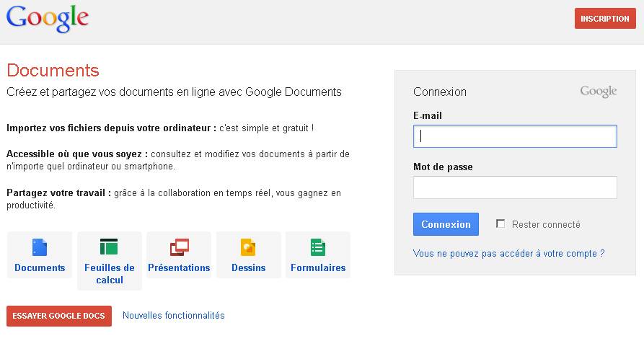Click the red INSCRIPTION button
Screen dimensions: 644x341
[x=605, y=19]
